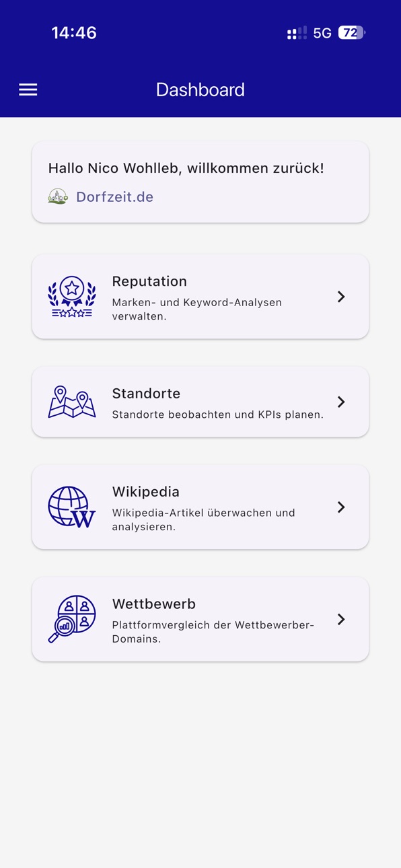Image resolution: width=401 pixels, height=868 pixels.
Task: Tap the Dorfzeit.de village logo icon
Action: 58,196
